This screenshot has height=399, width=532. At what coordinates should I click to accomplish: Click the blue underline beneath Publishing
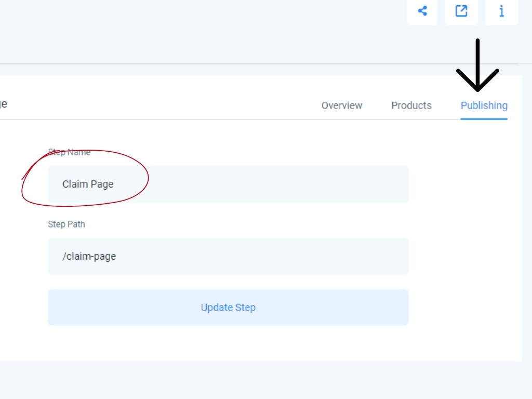(x=484, y=119)
